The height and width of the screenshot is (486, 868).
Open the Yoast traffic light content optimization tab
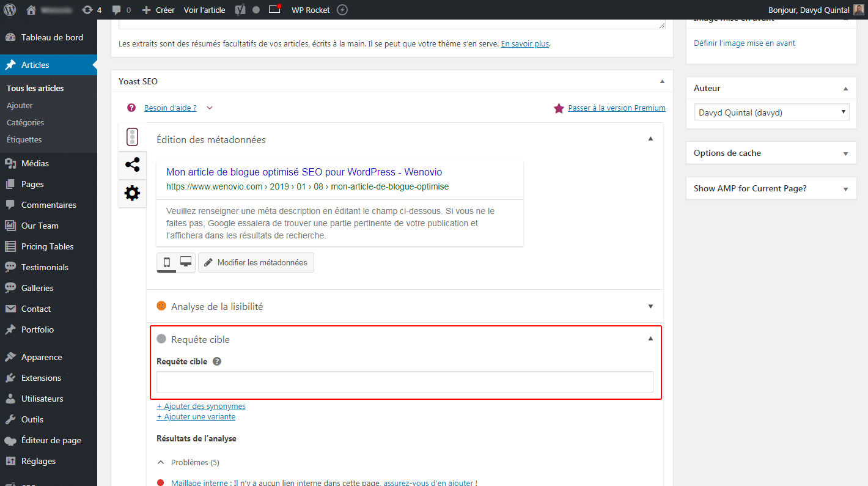click(132, 137)
